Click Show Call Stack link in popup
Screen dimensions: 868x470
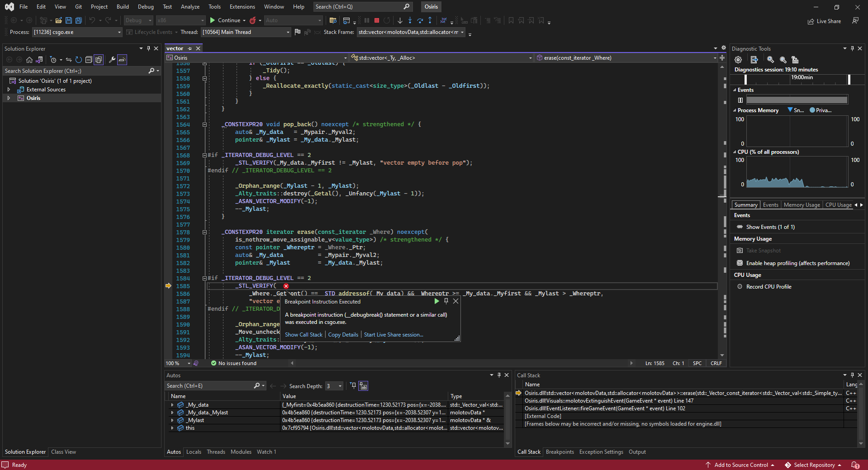click(x=304, y=335)
